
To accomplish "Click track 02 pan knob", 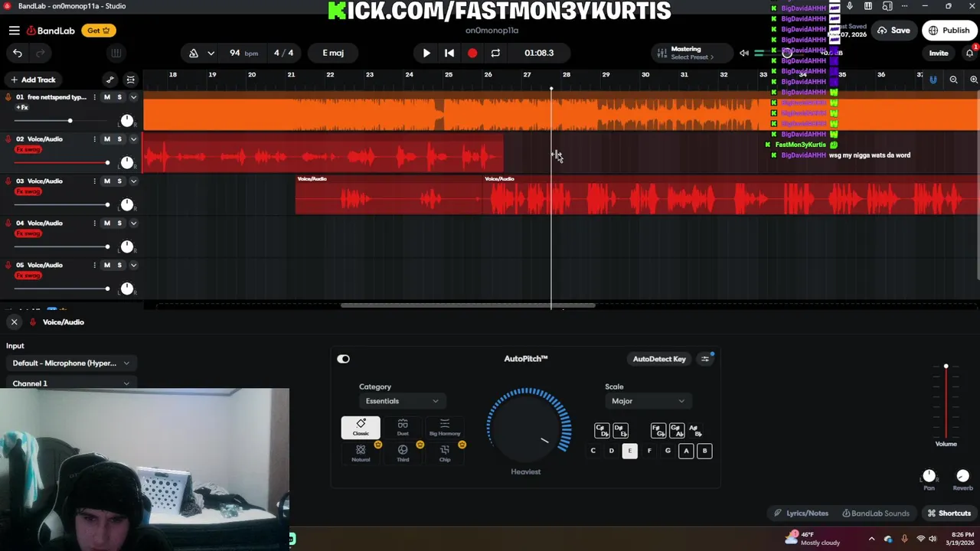I will click(127, 162).
